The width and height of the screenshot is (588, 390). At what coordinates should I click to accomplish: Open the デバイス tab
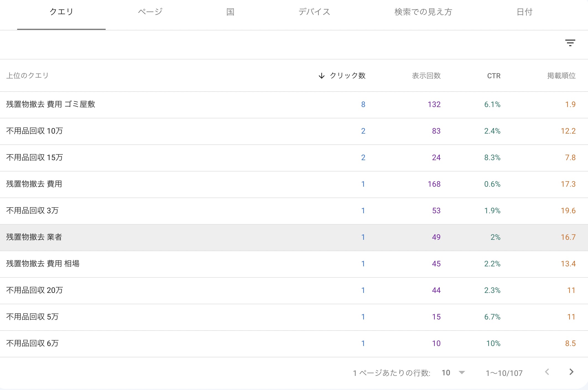(314, 12)
